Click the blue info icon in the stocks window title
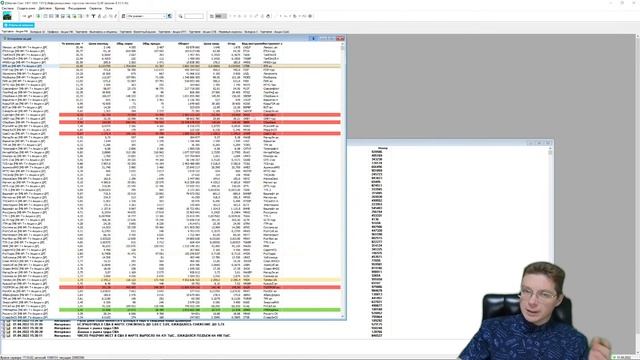This screenshot has width=640, height=360. pos(313,38)
